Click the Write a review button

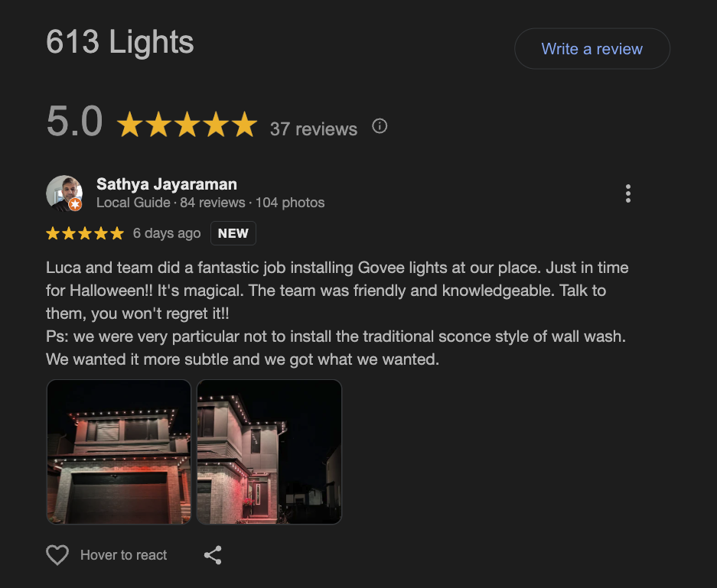click(592, 49)
